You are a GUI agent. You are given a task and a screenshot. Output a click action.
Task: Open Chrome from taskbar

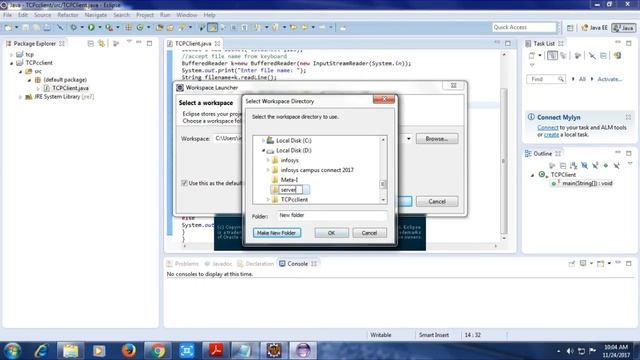pos(158,351)
